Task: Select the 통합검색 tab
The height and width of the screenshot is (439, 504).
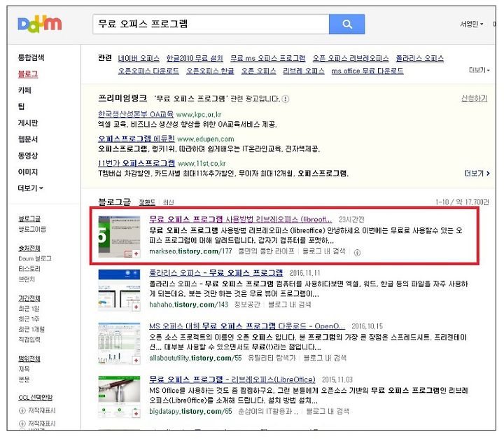Action: 31,57
